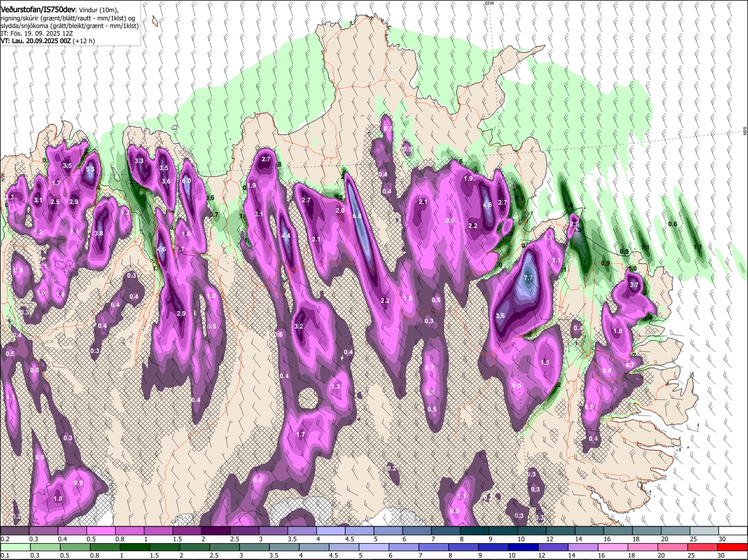
Task: Click the 3.8 value label on the map
Action: [x=99, y=233]
